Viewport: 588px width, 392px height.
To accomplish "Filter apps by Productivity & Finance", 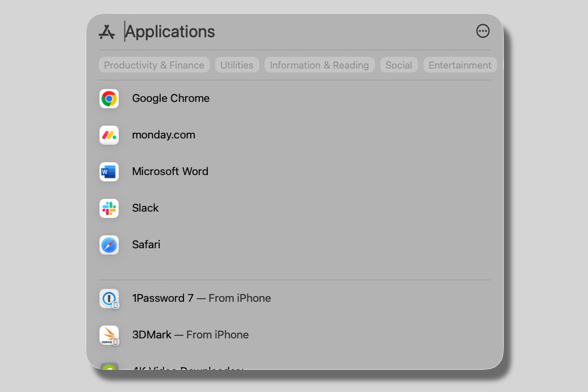I will [x=154, y=65].
